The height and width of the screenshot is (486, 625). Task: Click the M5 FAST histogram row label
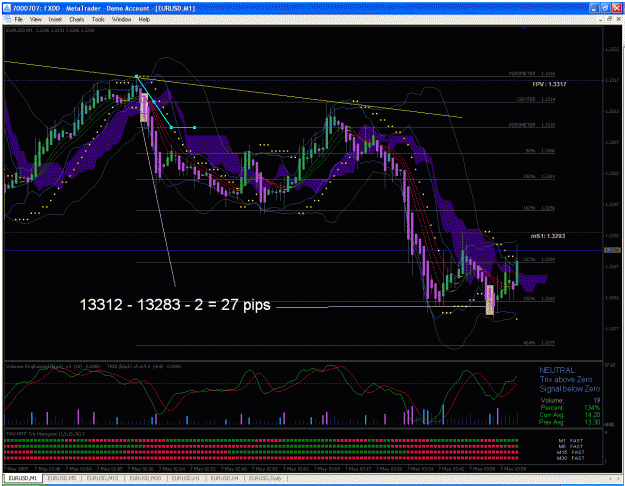pyautogui.click(x=571, y=447)
